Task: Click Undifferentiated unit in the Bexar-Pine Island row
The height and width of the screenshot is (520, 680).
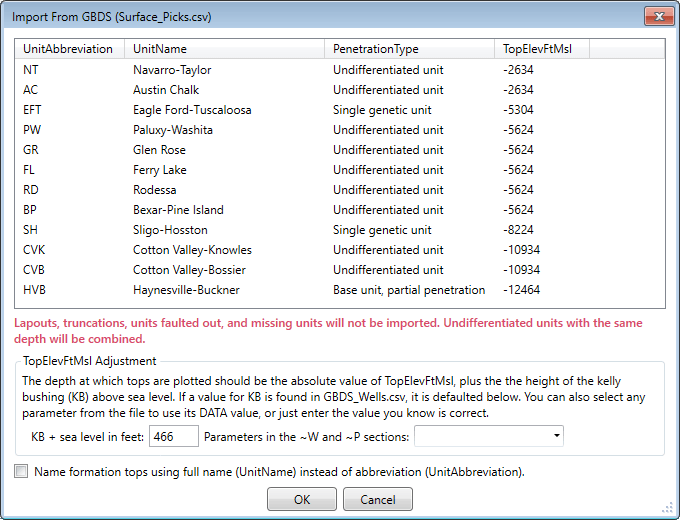Action: coord(388,209)
